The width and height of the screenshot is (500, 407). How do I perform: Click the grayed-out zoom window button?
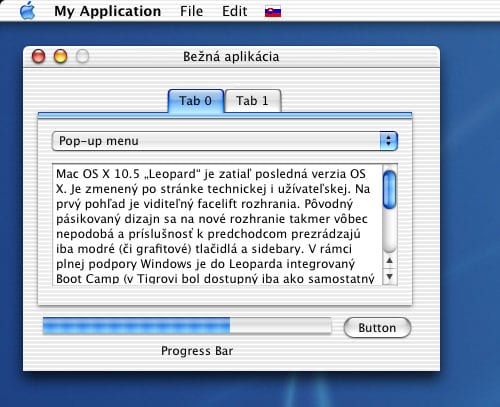pyautogui.click(x=82, y=56)
